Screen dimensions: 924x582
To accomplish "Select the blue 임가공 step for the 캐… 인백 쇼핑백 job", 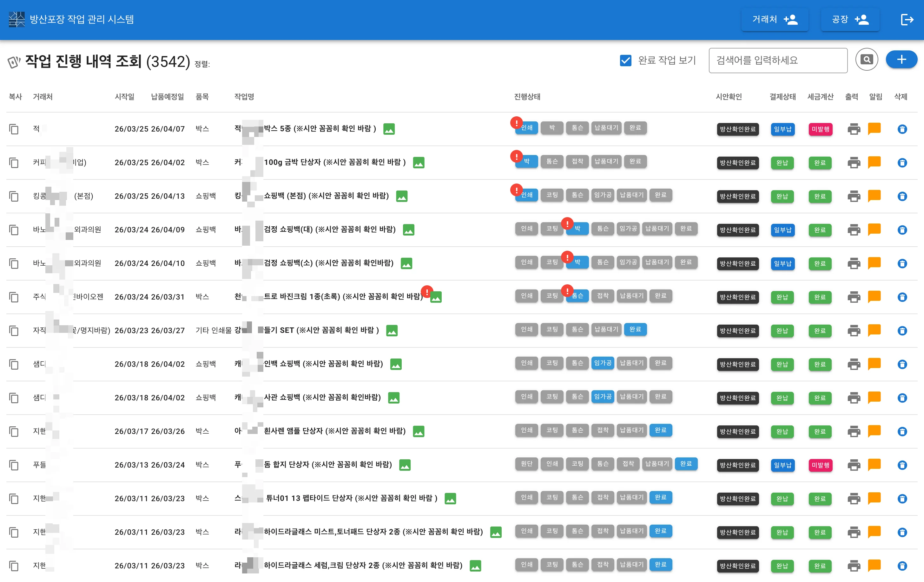I will (603, 363).
